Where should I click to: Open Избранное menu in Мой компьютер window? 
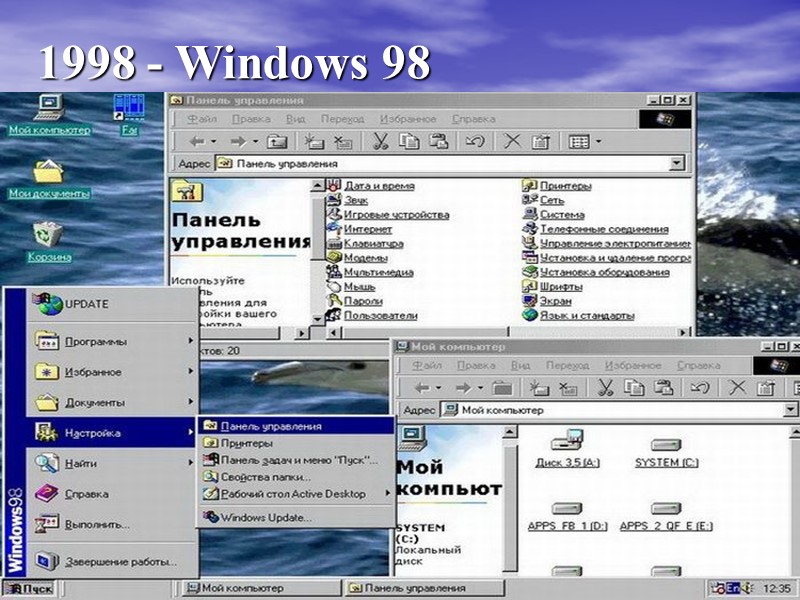pyautogui.click(x=633, y=365)
